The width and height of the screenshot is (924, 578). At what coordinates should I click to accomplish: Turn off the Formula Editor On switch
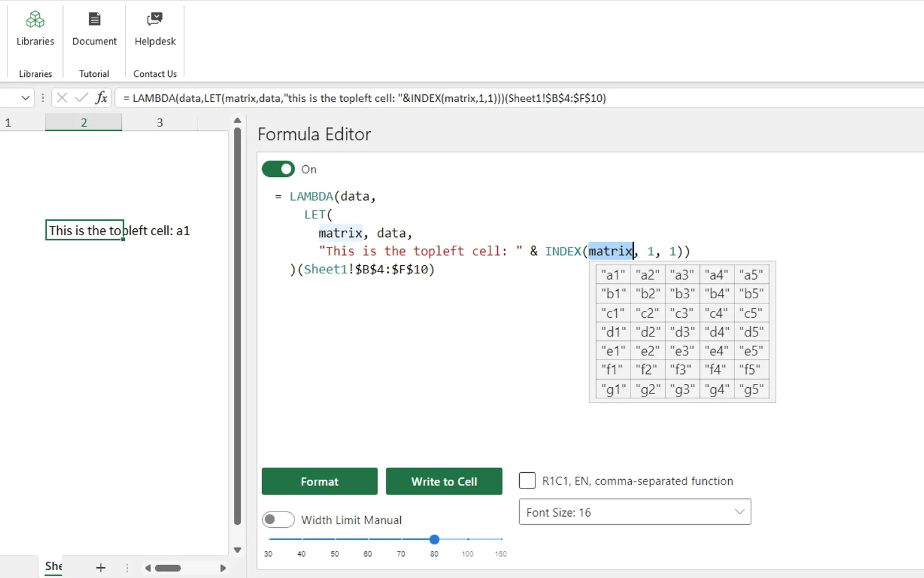click(x=278, y=169)
